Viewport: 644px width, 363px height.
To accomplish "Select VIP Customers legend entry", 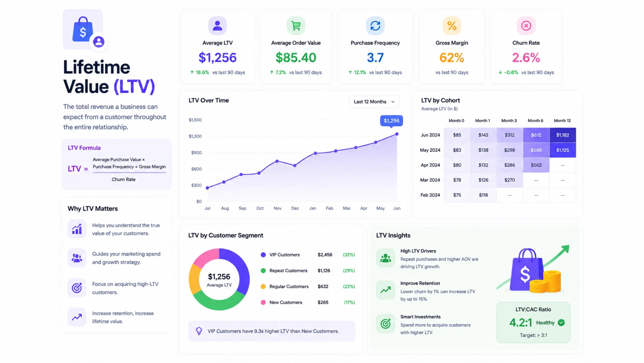I will pyautogui.click(x=308, y=255).
